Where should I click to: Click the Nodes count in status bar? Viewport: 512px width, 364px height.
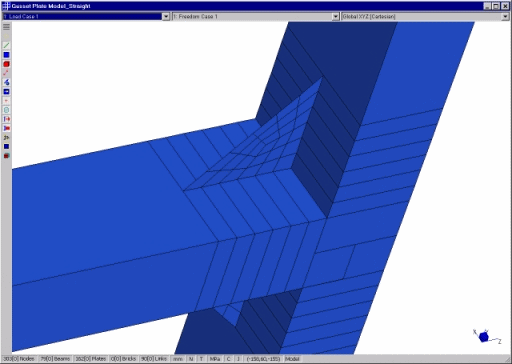19,359
